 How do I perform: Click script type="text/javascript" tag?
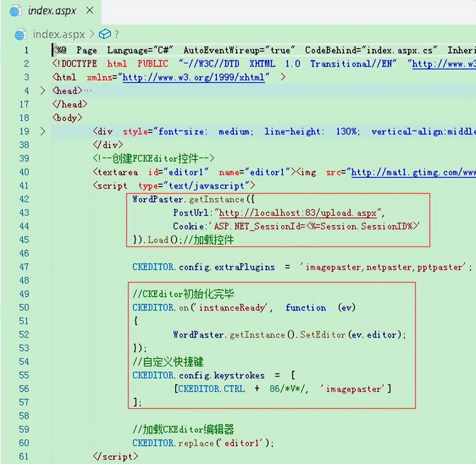pos(174,186)
